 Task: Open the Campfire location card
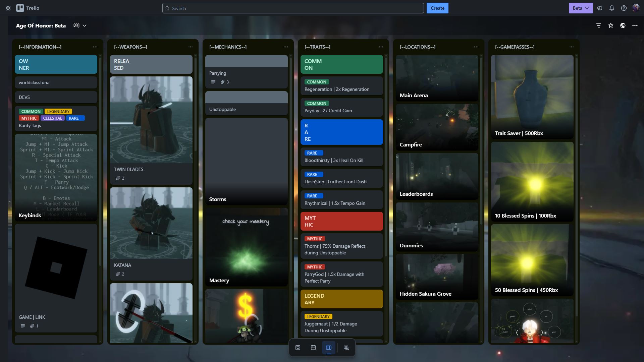click(437, 127)
